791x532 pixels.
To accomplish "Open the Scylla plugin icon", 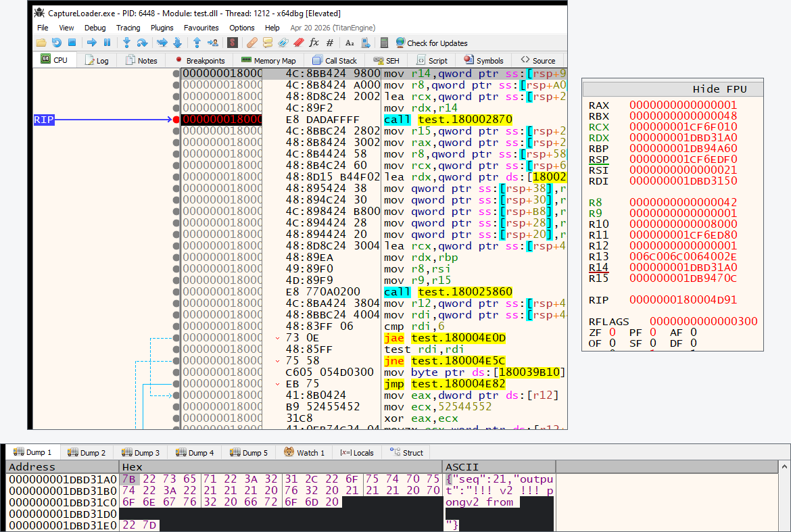I will coord(233,43).
